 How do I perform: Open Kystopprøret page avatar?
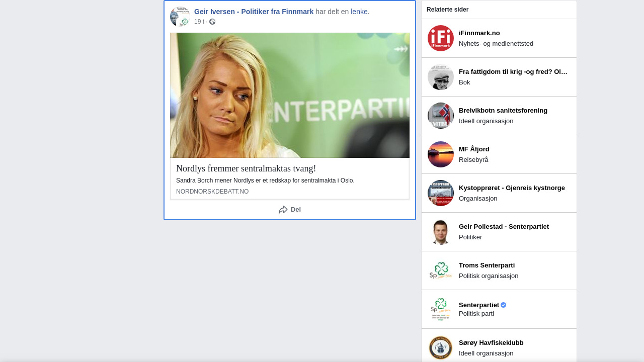[441, 193]
